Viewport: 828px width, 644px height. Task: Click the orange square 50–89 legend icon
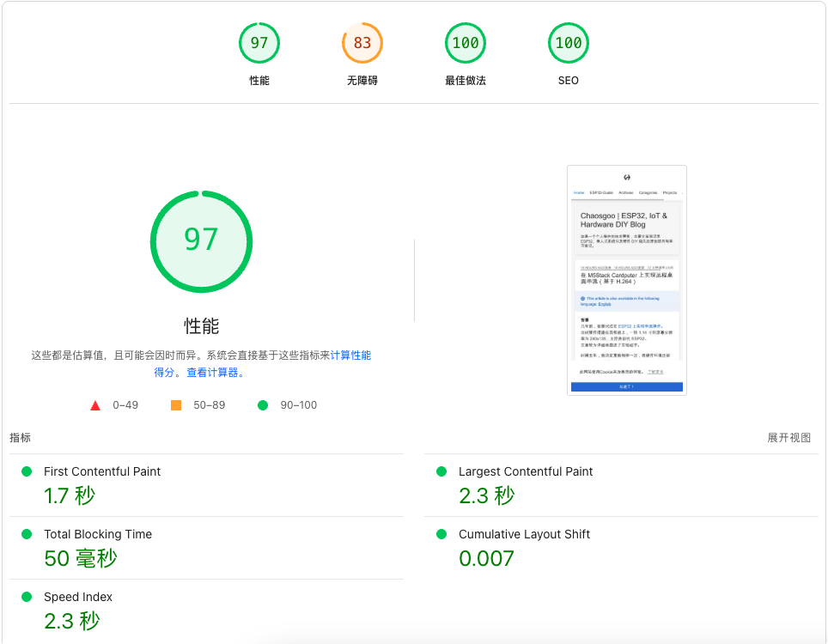176,405
